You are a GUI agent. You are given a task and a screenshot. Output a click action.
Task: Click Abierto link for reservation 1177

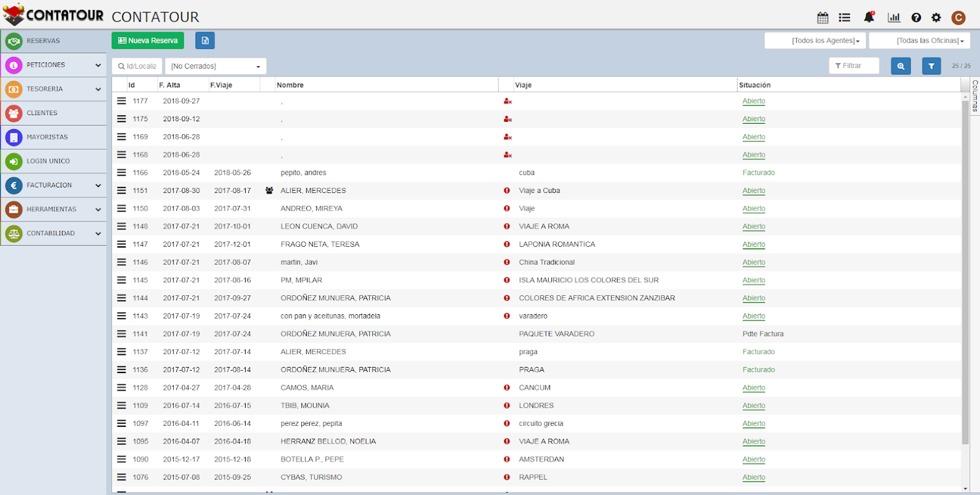(754, 101)
